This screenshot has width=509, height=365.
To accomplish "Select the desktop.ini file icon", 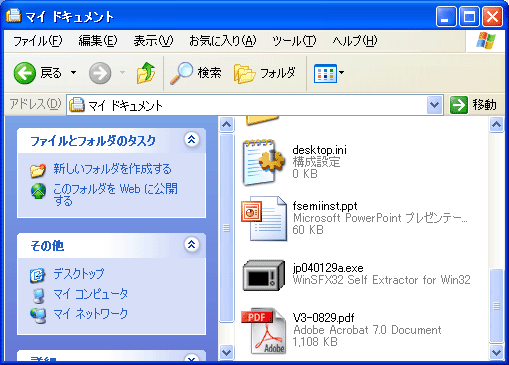I will tap(263, 162).
